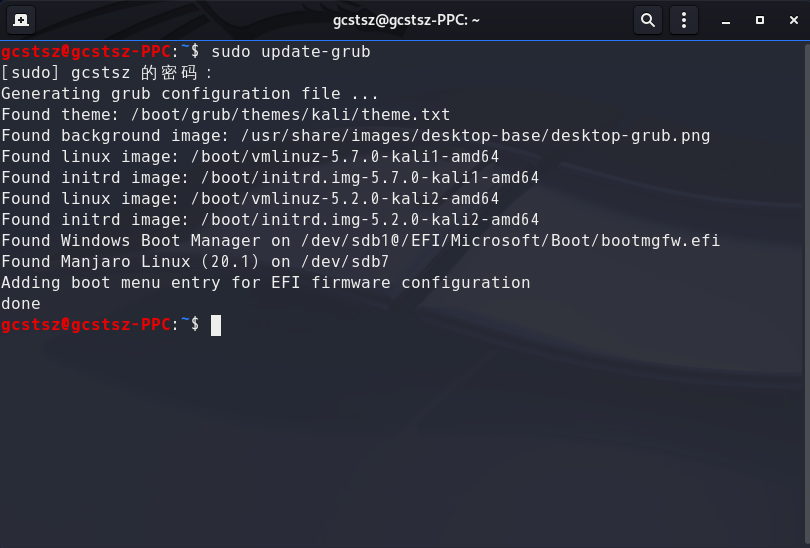Image resolution: width=810 pixels, height=548 pixels.
Task: Click the window title gcstsz@gcstsz-PPC: ~
Action: [406, 20]
